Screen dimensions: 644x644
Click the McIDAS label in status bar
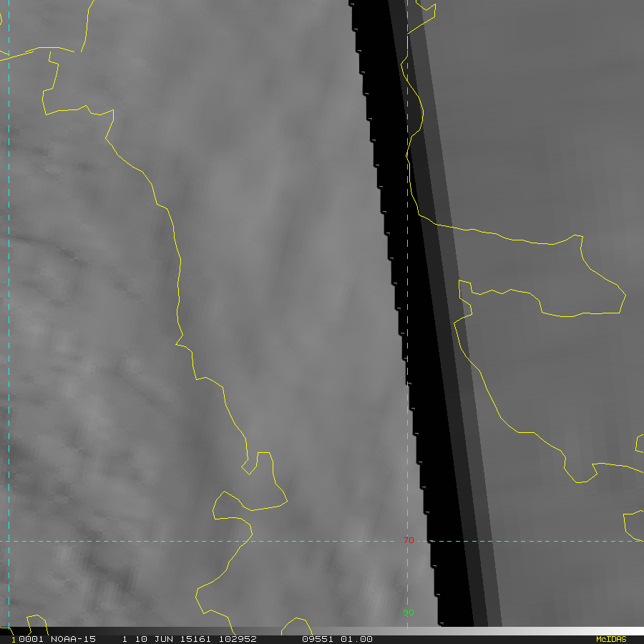coord(611,639)
